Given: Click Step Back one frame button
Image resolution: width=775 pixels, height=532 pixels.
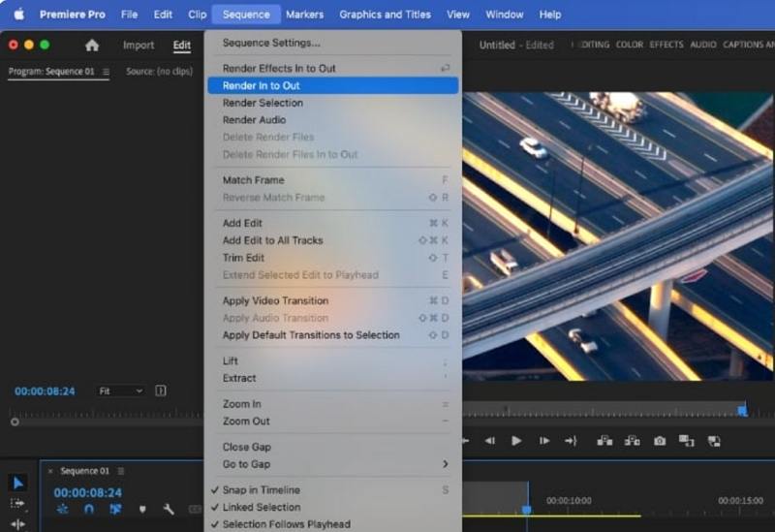Looking at the screenshot, I should (x=490, y=441).
